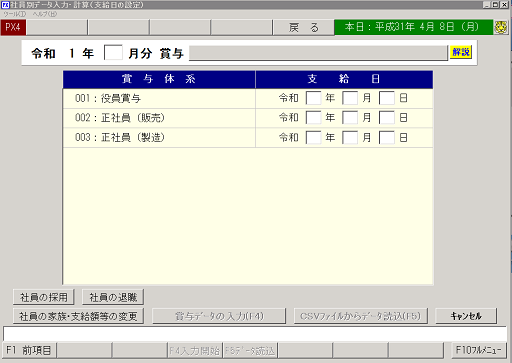Click day field for 001 役員賞与
The height and width of the screenshot is (363, 512).
pyautogui.click(x=387, y=98)
